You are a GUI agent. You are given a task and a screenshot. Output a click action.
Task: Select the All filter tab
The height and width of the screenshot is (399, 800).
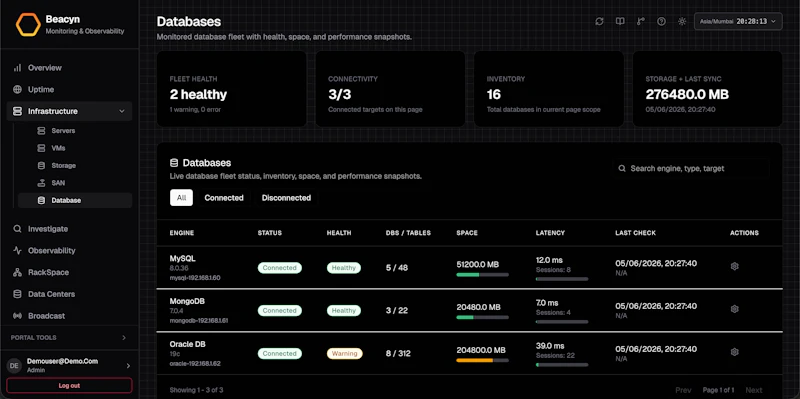(181, 197)
